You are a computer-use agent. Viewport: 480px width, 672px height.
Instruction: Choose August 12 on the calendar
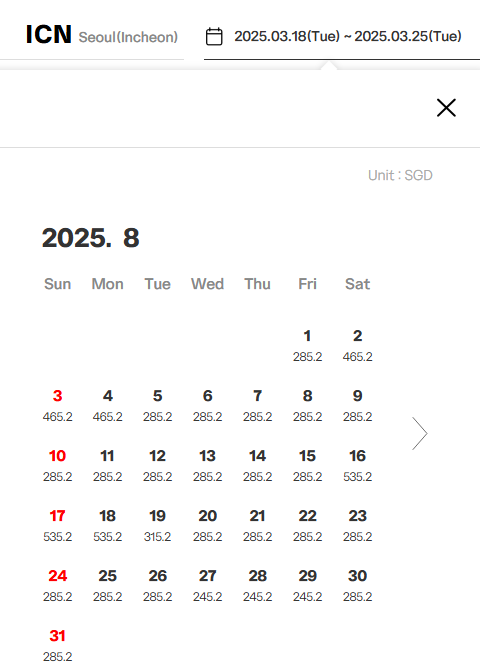(x=157, y=465)
